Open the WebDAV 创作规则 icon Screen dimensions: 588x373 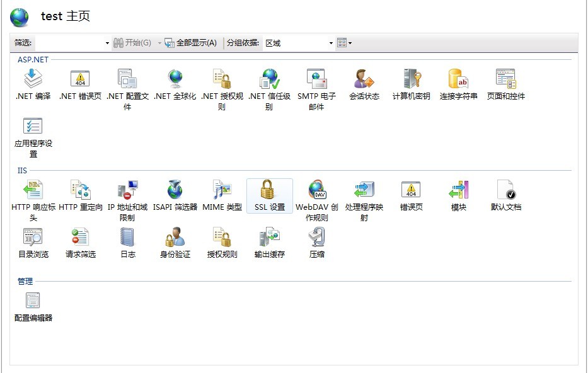316,190
